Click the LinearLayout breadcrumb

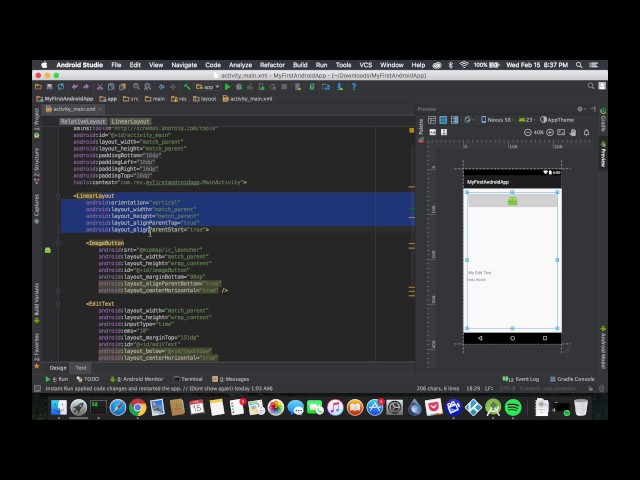tap(130, 121)
